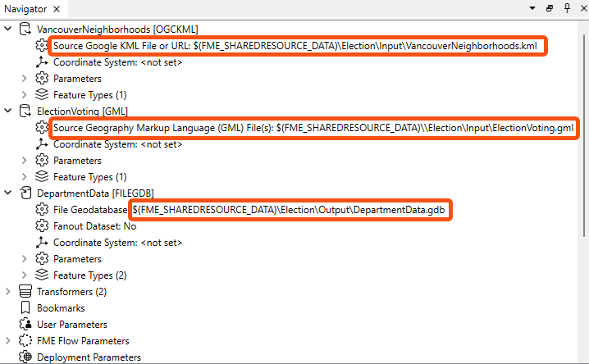The height and width of the screenshot is (364, 589).
Task: Click the gear icon beside Source Geography Markup Language
Action: pos(42,127)
